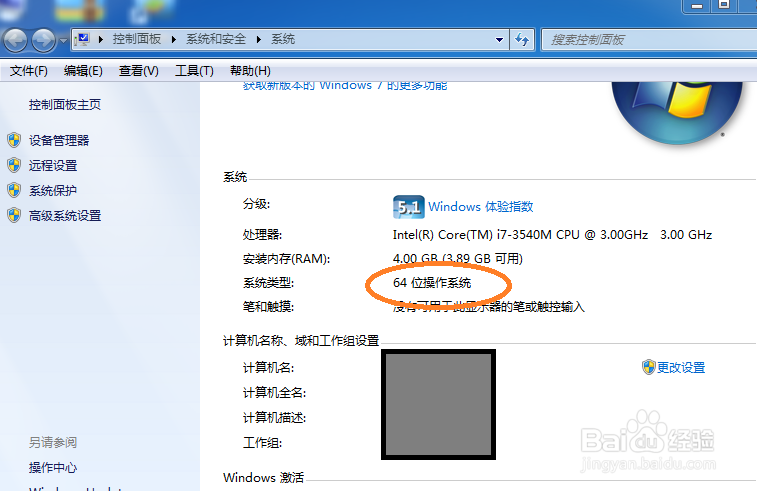Open 设备管理器 link

[59, 140]
